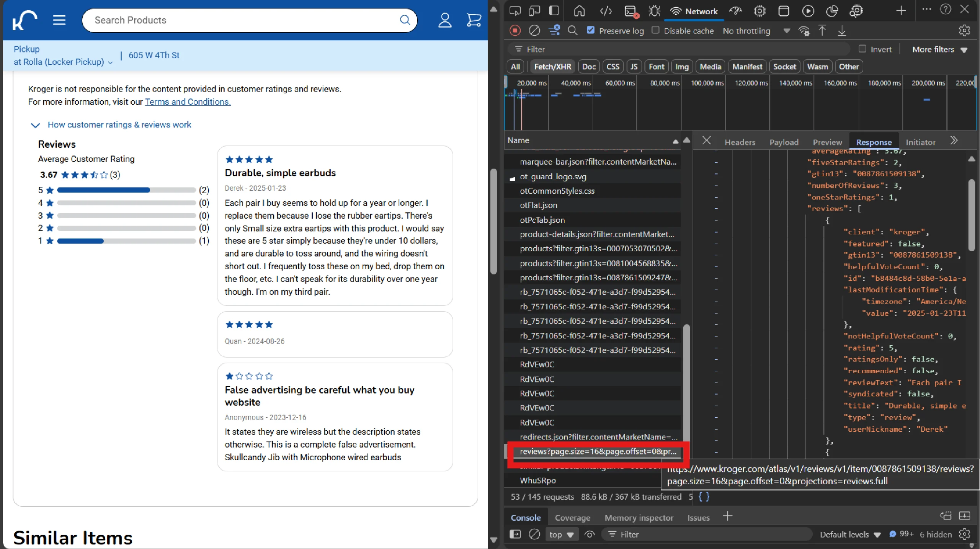Open the Memory chip tool icon
Viewport: 980px width, 549px height.
tap(759, 11)
